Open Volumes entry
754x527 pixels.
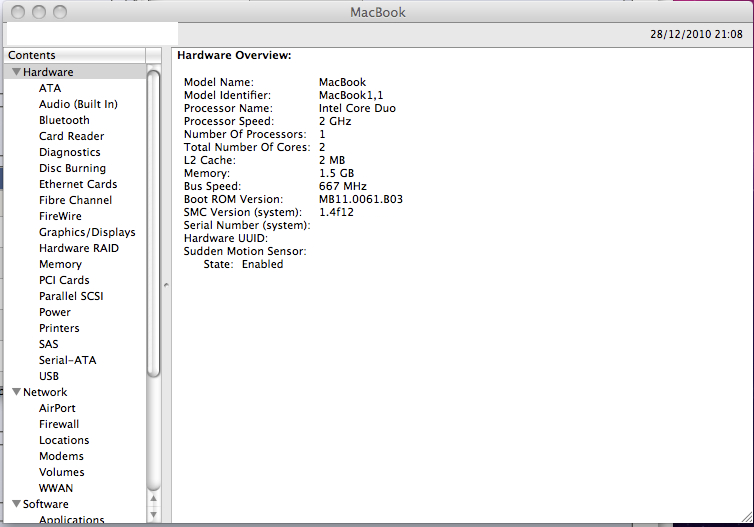[x=62, y=472]
